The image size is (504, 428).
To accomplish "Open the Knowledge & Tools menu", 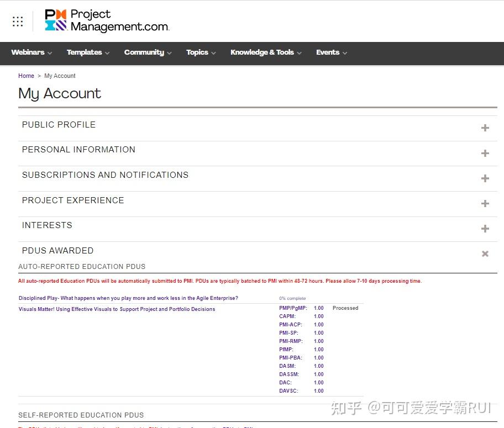I will (266, 52).
